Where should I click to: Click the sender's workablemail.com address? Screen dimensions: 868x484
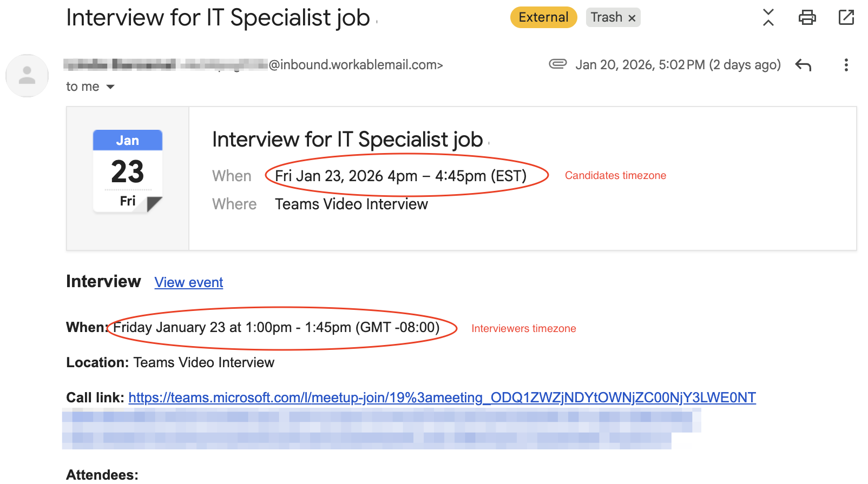(355, 65)
